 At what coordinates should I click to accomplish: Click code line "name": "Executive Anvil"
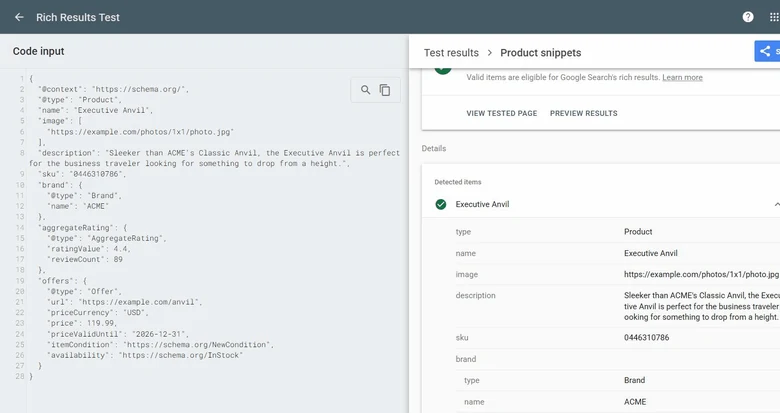[x=96, y=110]
